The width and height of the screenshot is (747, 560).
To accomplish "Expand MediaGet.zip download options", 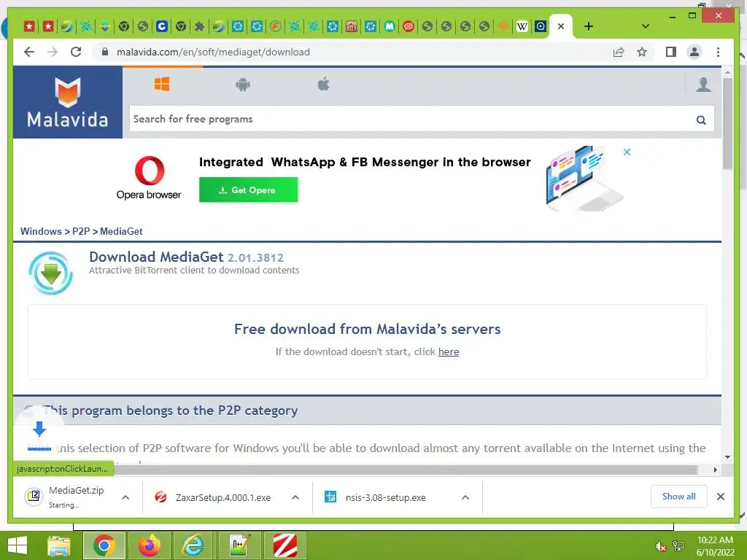I will pos(125,497).
